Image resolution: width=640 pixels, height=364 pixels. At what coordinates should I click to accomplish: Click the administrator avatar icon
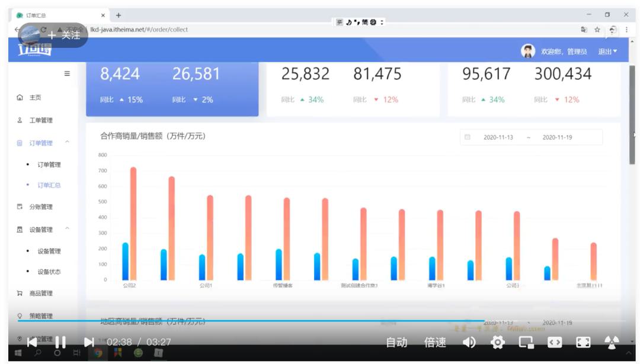[528, 51]
